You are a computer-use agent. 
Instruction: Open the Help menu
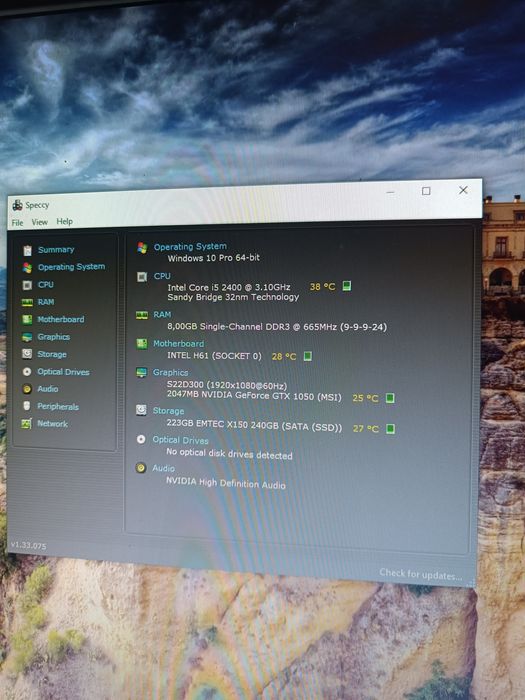point(64,221)
